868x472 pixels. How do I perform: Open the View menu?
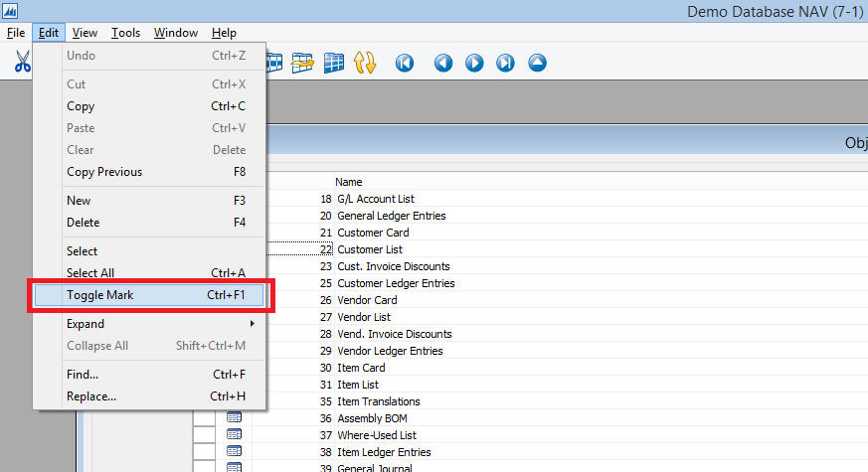85,33
